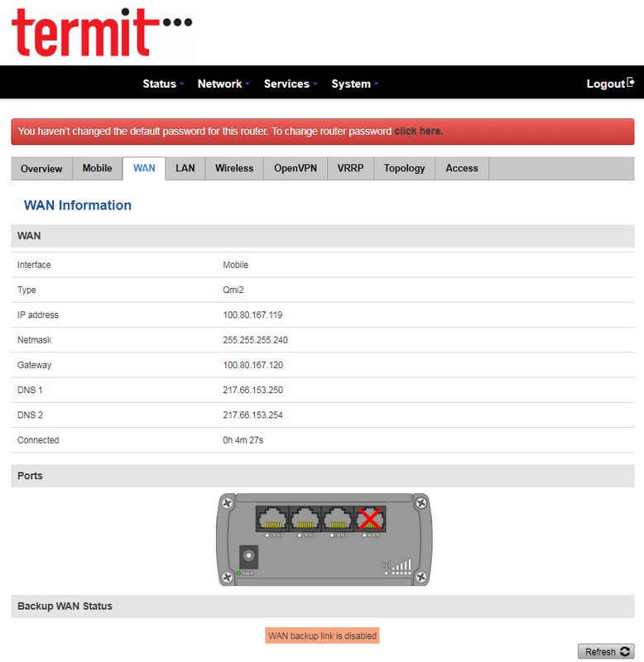Go to the Topology tab
The image size is (644, 662).
pyautogui.click(x=405, y=169)
